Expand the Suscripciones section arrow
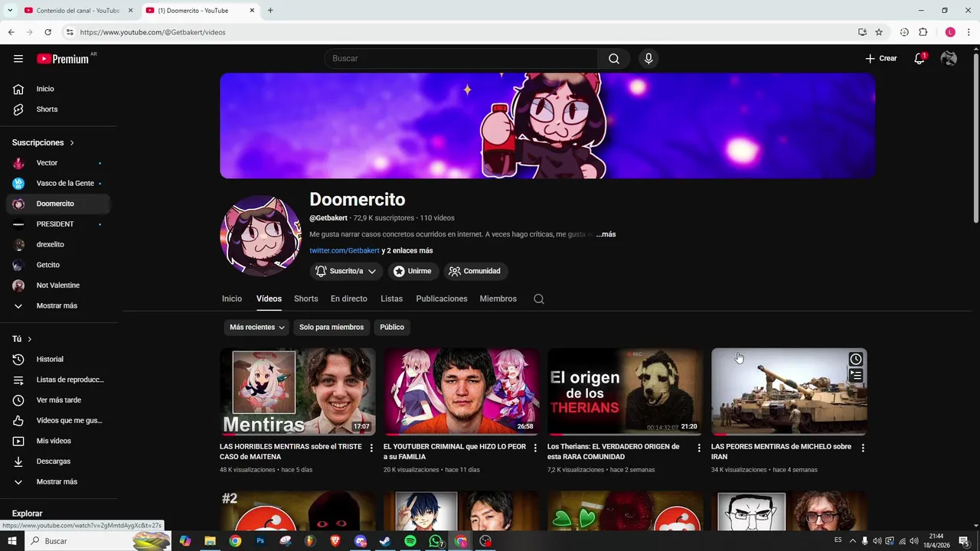This screenshot has height=551, width=980. pos(72,143)
